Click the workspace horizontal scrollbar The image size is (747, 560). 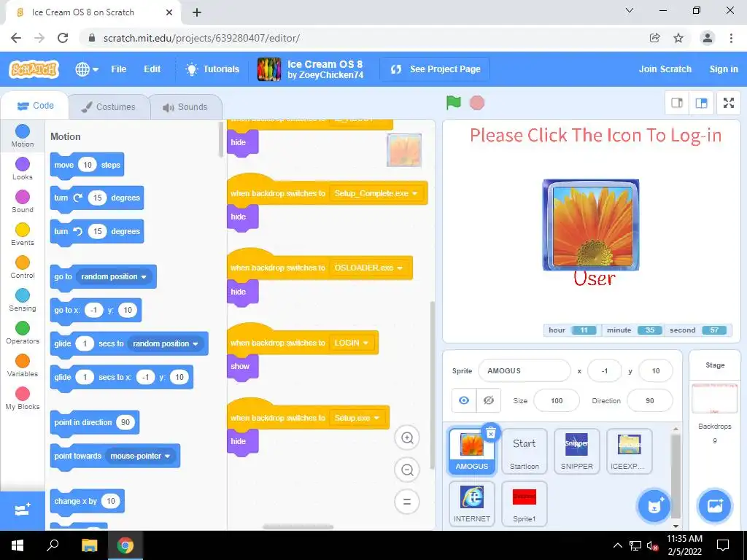point(298,526)
